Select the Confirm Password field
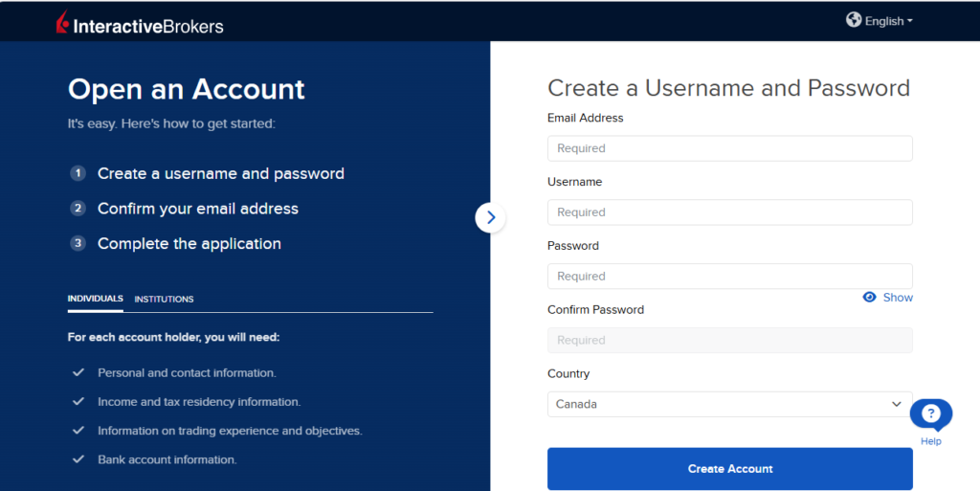 coord(729,340)
